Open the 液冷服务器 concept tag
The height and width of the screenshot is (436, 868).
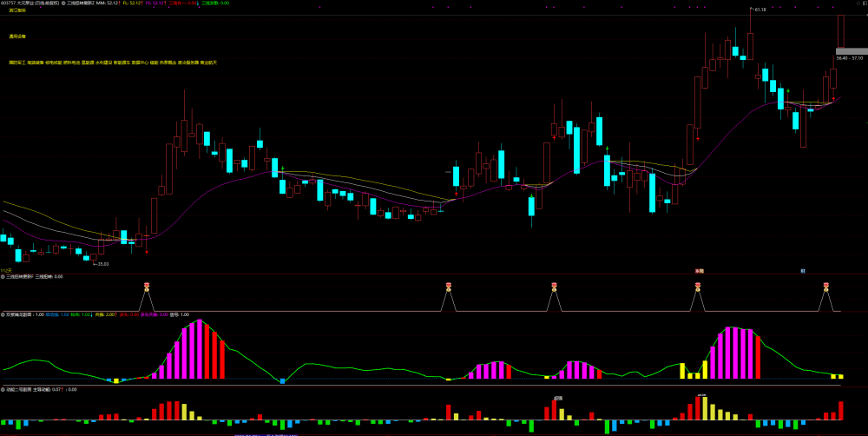pos(187,63)
